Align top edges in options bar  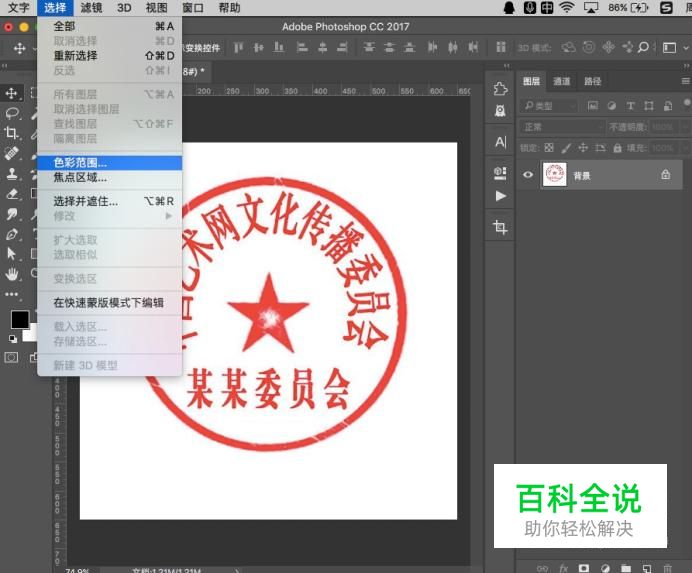pos(238,47)
